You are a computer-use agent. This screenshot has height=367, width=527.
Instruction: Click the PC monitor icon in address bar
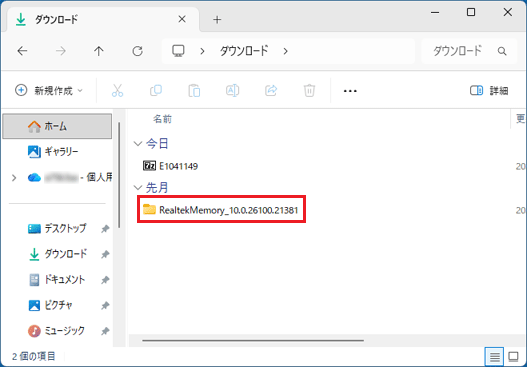click(x=178, y=51)
